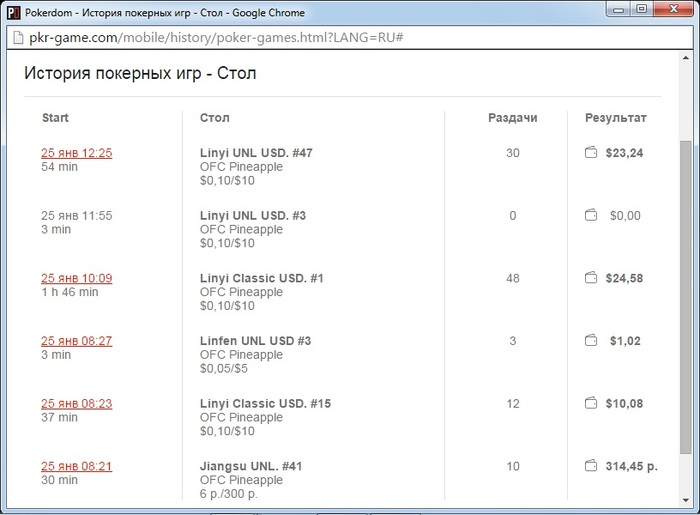
Task: Click the wallet icon beside $23,24
Action: pos(591,153)
